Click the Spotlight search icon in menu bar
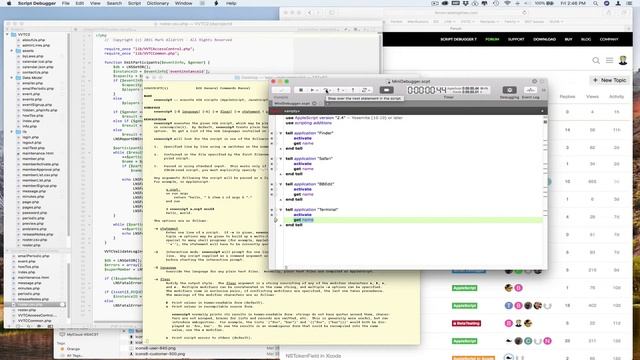640x360 pixels. [x=596, y=3]
